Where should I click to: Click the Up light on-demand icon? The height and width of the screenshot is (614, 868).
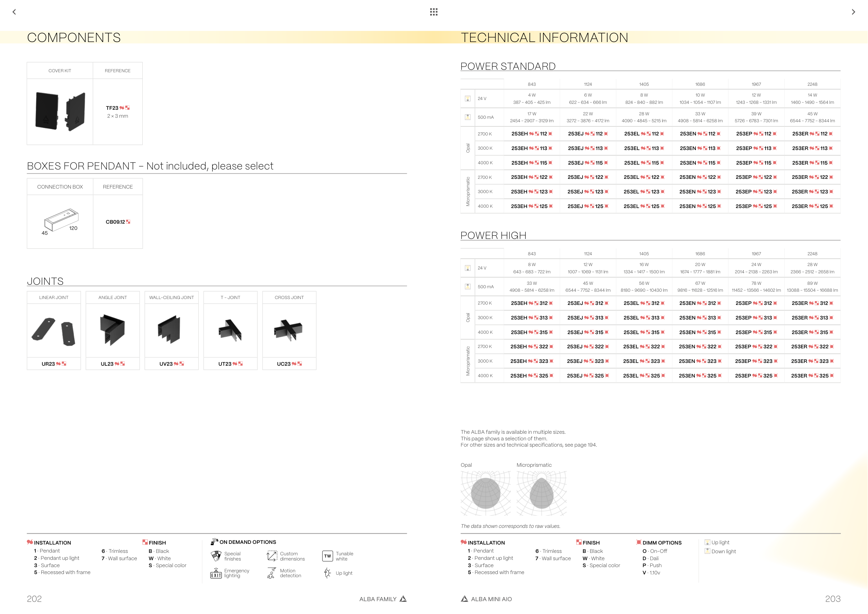point(327,573)
